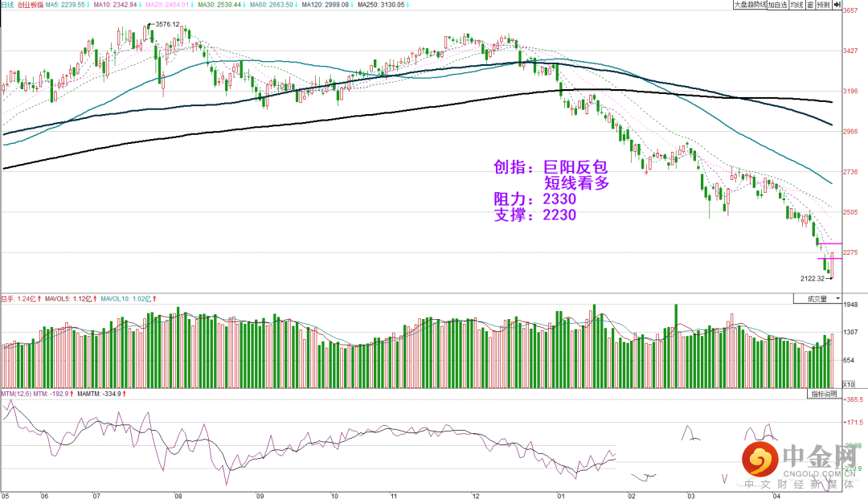This screenshot has width=868, height=499.
Task: Open the 预测 forecast button
Action: (x=823, y=5)
